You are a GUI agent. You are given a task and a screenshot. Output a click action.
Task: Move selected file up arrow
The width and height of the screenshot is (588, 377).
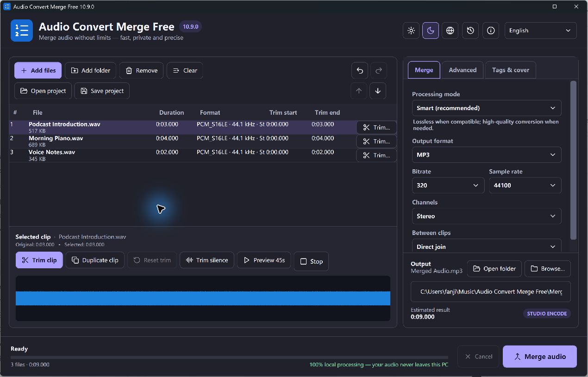359,91
